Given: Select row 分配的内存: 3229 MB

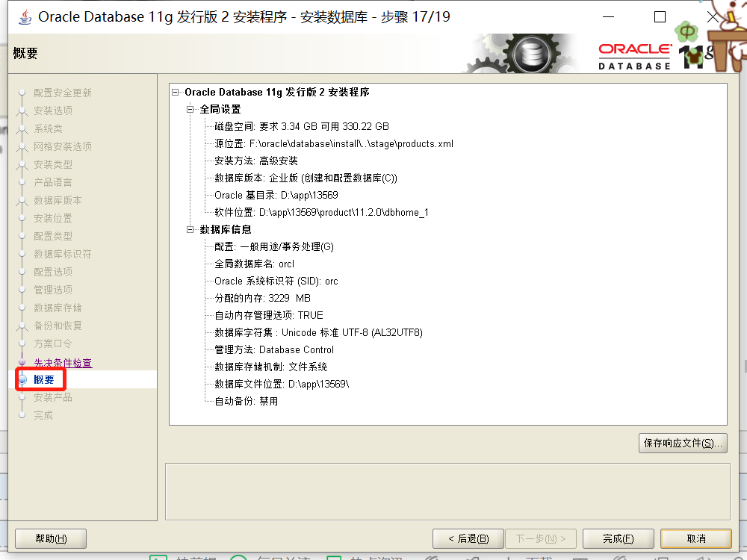Looking at the screenshot, I should (262, 298).
